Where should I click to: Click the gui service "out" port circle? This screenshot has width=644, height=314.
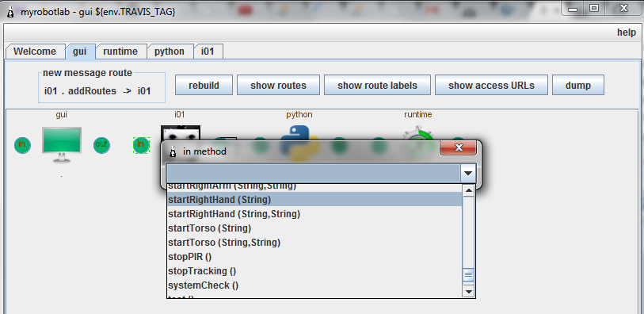(x=101, y=145)
